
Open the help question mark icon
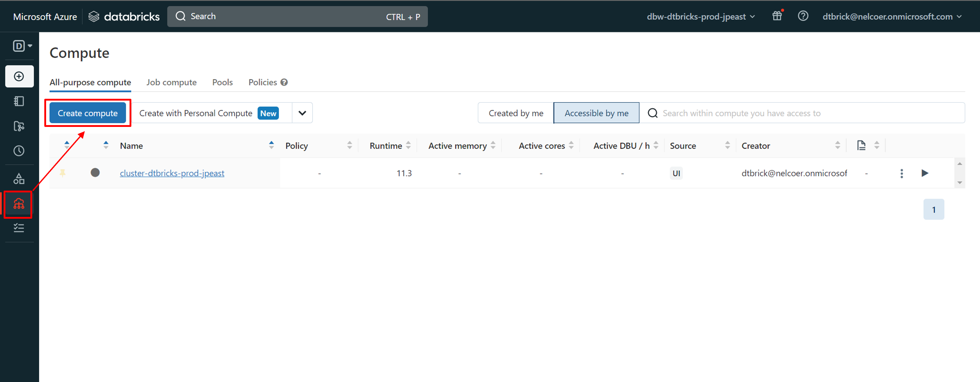pos(803,16)
